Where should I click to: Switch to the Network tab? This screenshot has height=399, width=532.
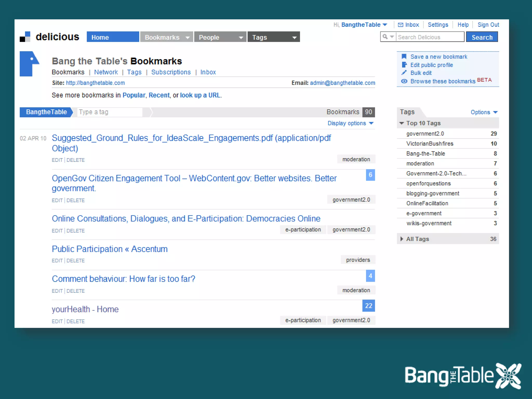click(x=106, y=72)
